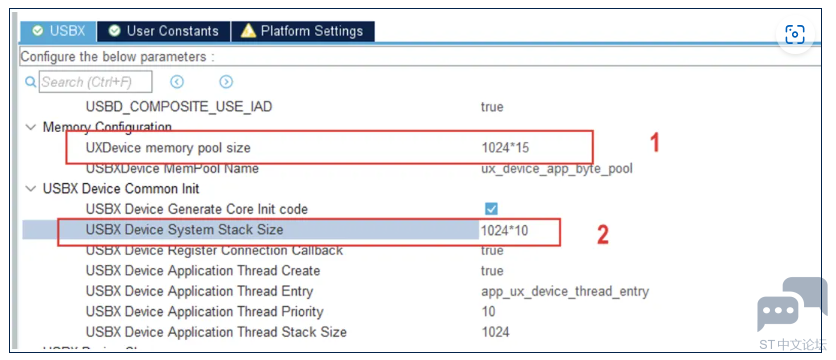Click the ux_device_app_byte_pool value

point(557,169)
